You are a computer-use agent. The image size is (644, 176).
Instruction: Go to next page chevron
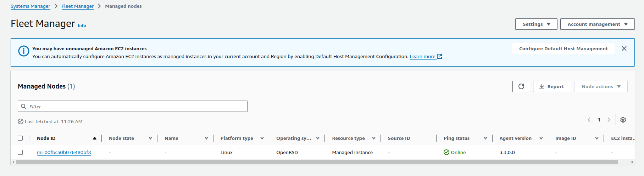[609, 120]
